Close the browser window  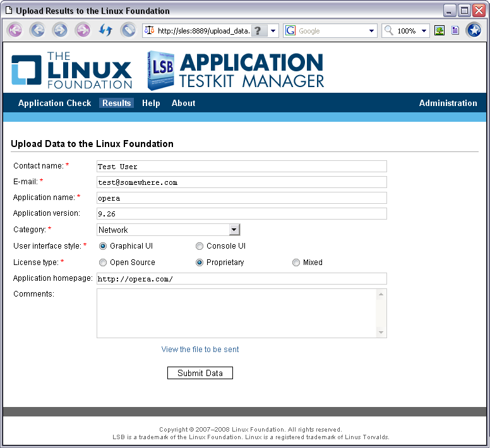[479, 11]
